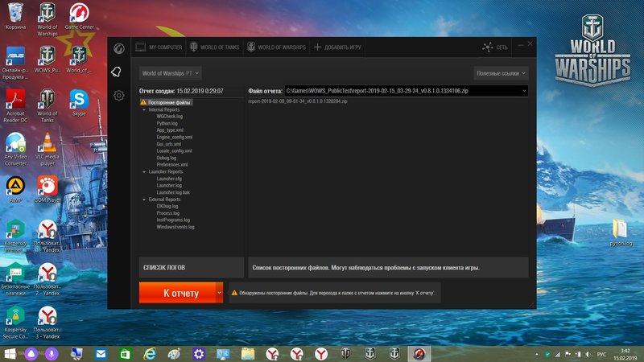
Task: Click the World of Tanks desktop icon
Action: (x=47, y=106)
